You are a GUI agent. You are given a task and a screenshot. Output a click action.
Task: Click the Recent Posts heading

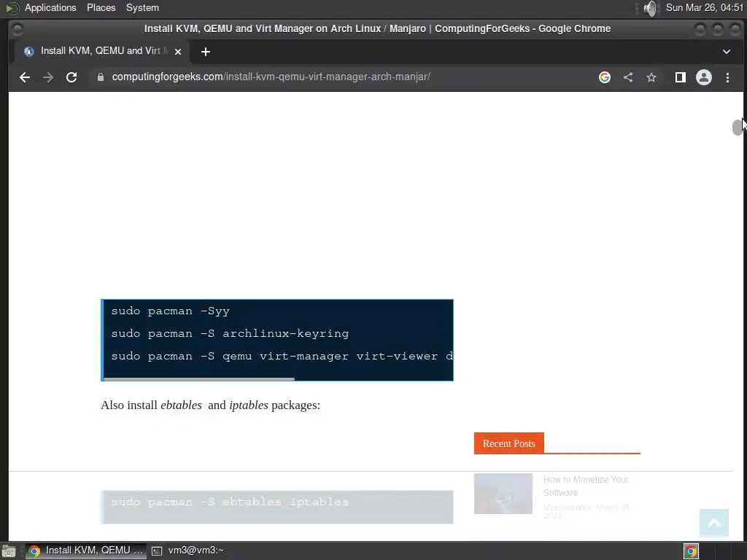(508, 443)
